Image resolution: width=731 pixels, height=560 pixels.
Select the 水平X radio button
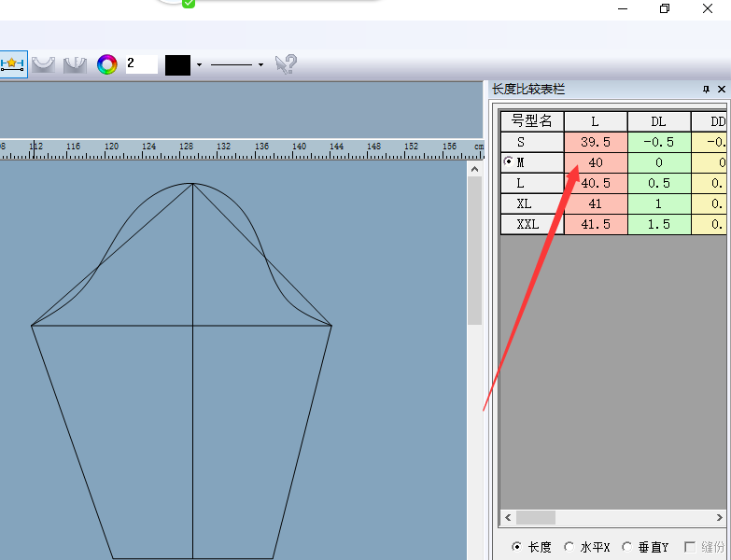pyautogui.click(x=569, y=547)
